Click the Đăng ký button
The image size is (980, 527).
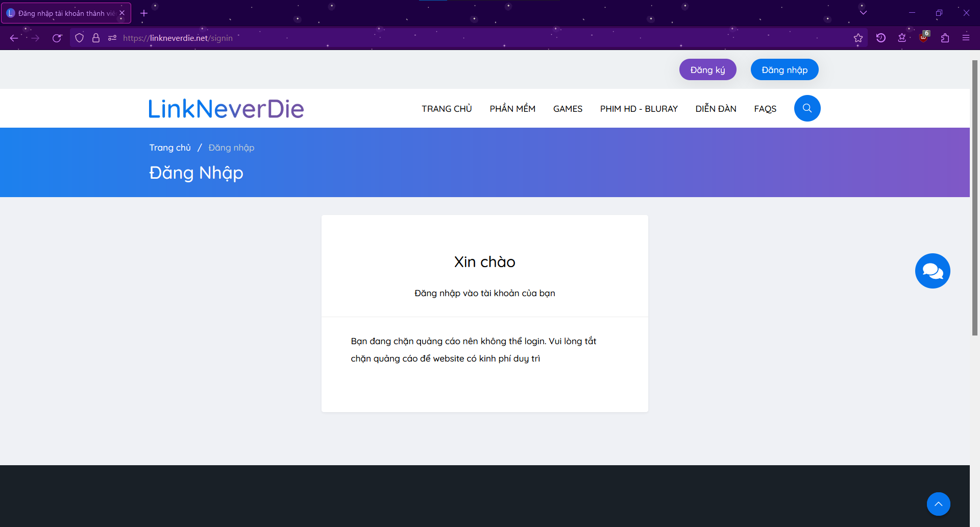pyautogui.click(x=707, y=69)
